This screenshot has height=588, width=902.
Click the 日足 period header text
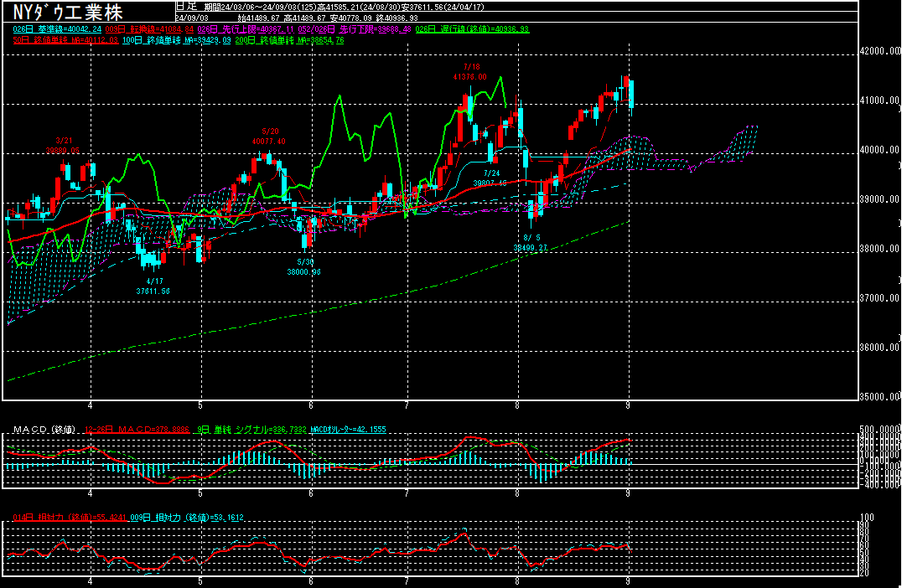(x=186, y=7)
